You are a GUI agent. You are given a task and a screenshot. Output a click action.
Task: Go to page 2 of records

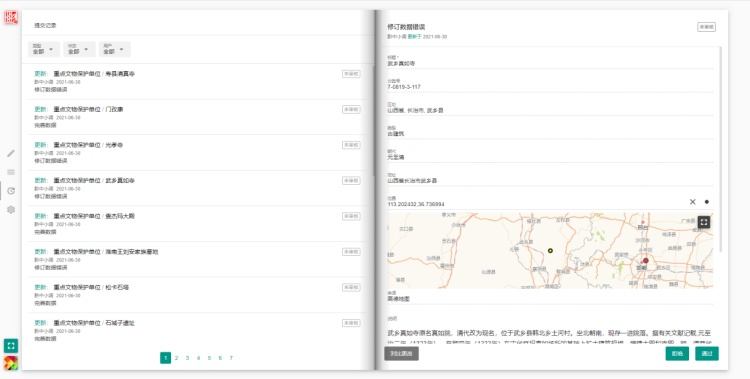tap(176, 358)
